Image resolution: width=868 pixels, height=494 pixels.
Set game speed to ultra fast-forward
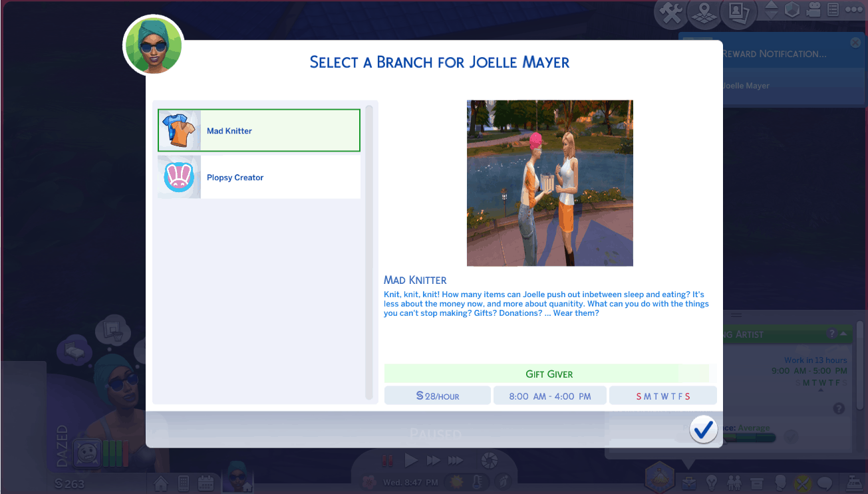[455, 460]
